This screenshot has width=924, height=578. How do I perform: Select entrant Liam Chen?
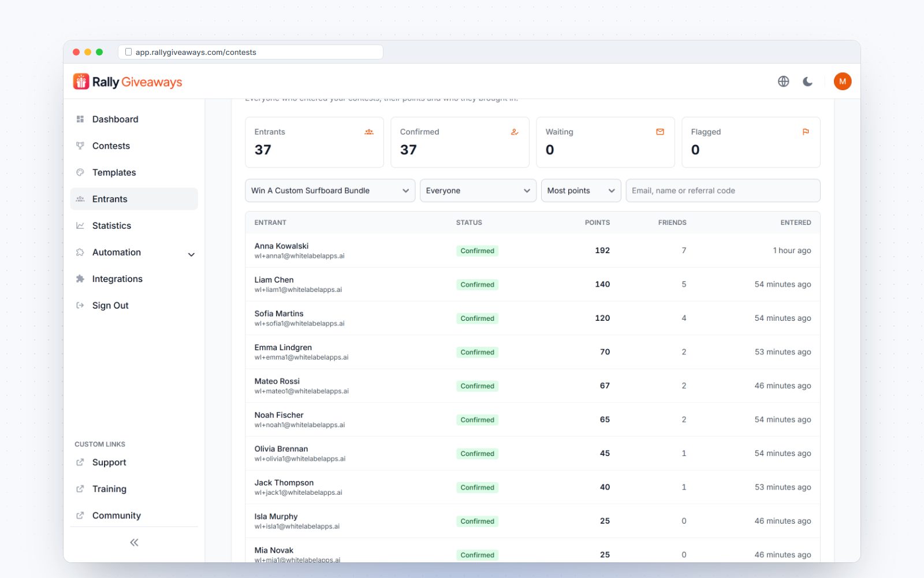[532, 284]
